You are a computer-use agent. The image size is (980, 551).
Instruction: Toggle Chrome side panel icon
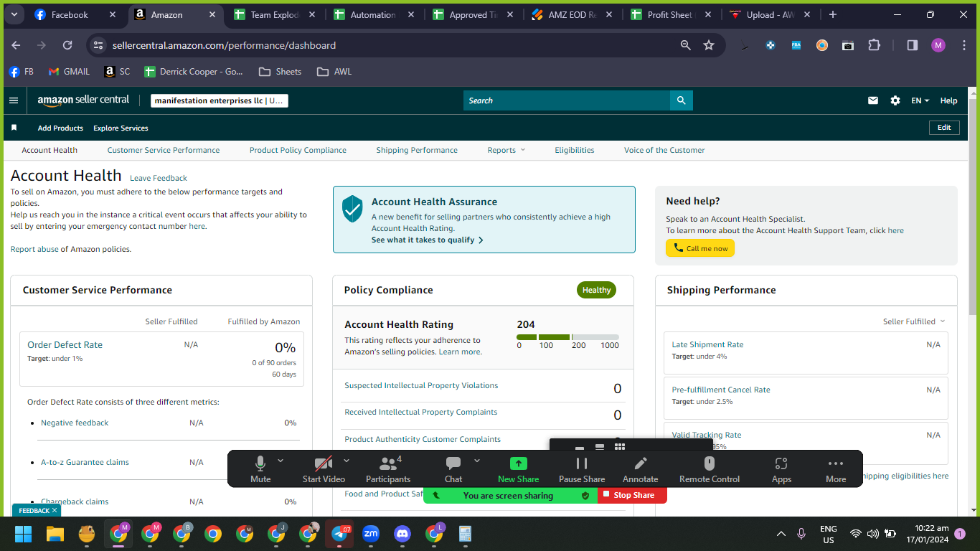[x=913, y=45]
